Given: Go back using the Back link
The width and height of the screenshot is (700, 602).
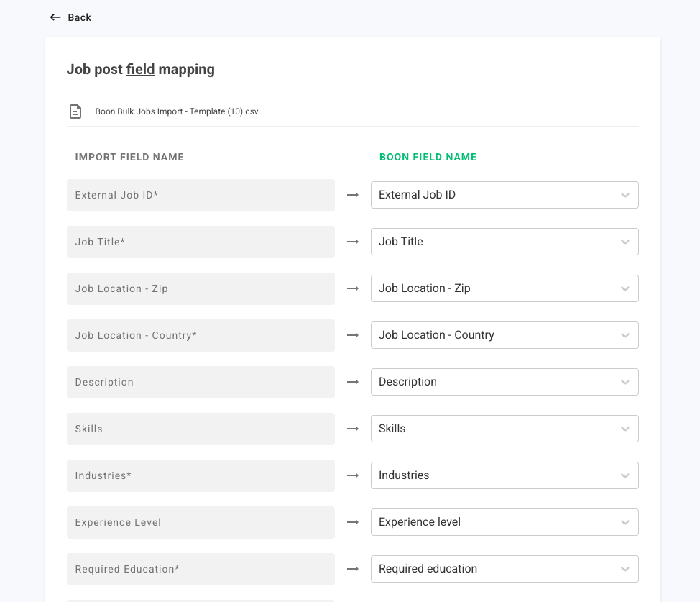Looking at the screenshot, I should 79,17.
